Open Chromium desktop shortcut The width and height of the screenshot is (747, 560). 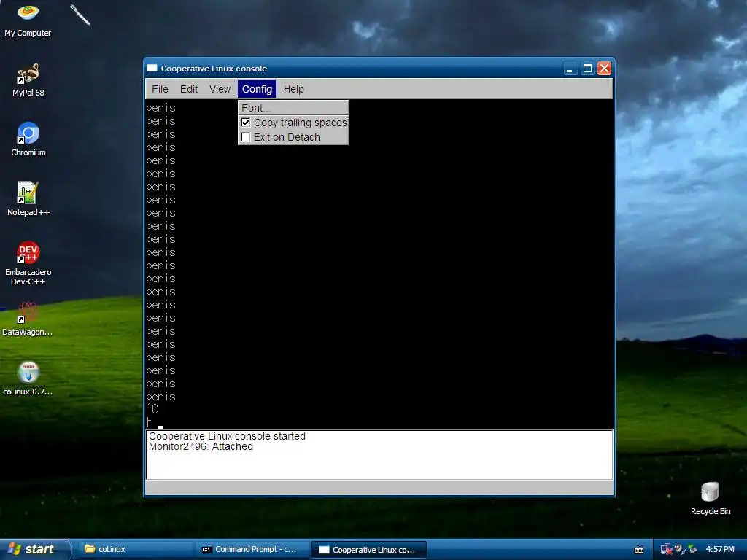click(x=28, y=139)
